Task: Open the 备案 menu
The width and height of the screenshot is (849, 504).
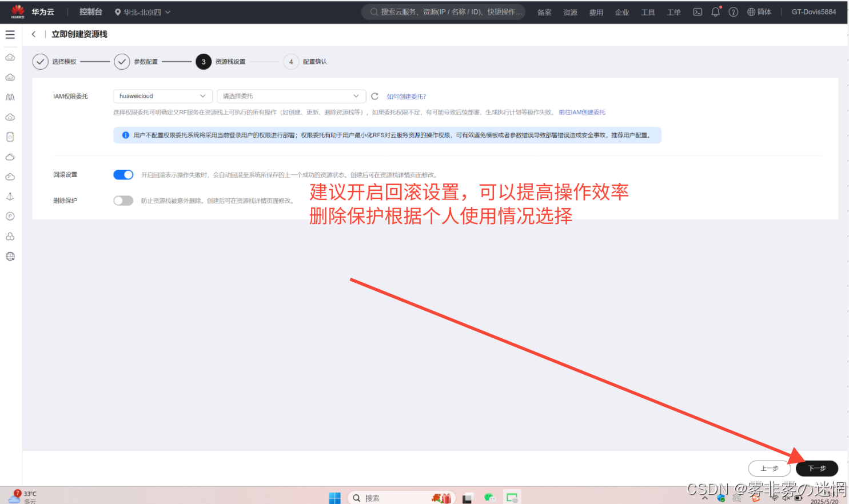Action: pos(544,12)
